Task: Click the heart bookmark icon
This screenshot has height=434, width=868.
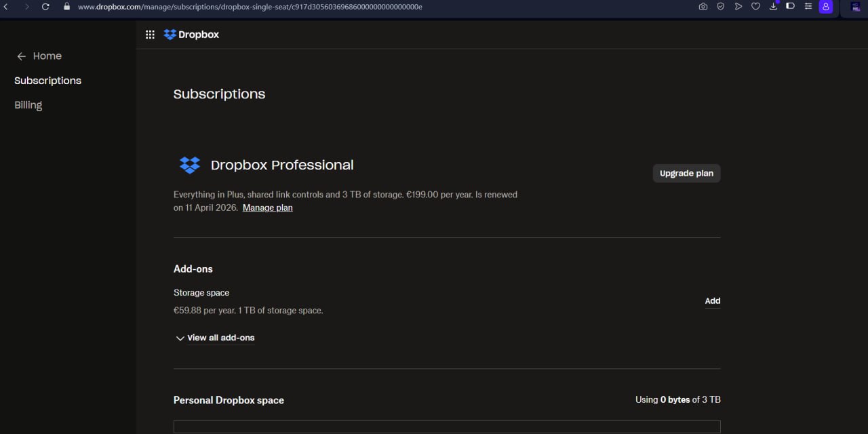Action: click(x=755, y=7)
